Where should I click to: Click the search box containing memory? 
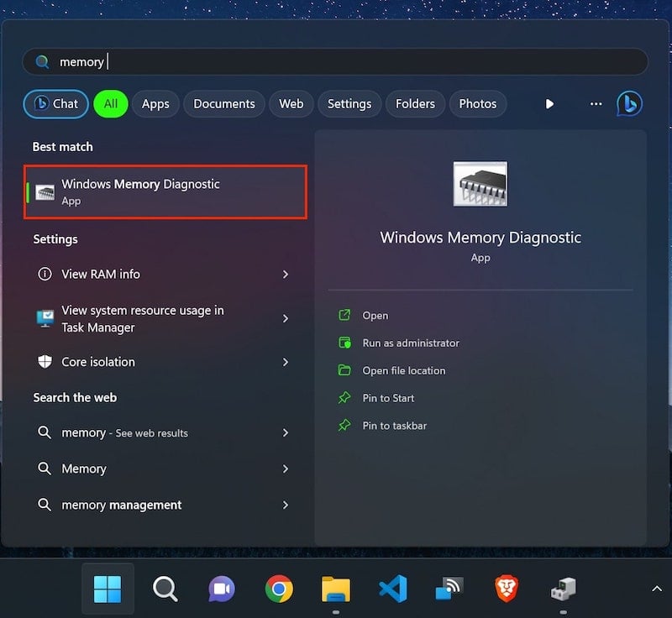point(336,62)
